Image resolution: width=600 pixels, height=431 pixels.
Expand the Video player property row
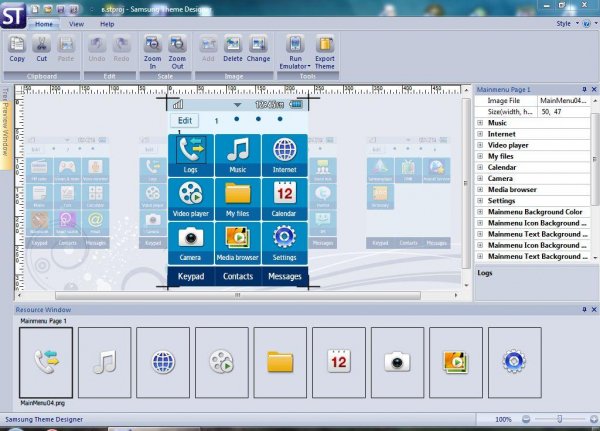[480, 145]
